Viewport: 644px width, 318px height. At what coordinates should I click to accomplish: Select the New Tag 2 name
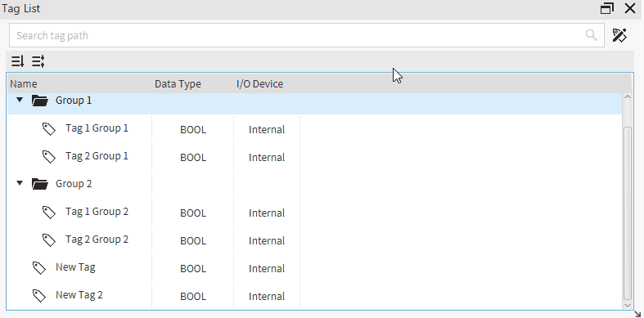pyautogui.click(x=79, y=295)
